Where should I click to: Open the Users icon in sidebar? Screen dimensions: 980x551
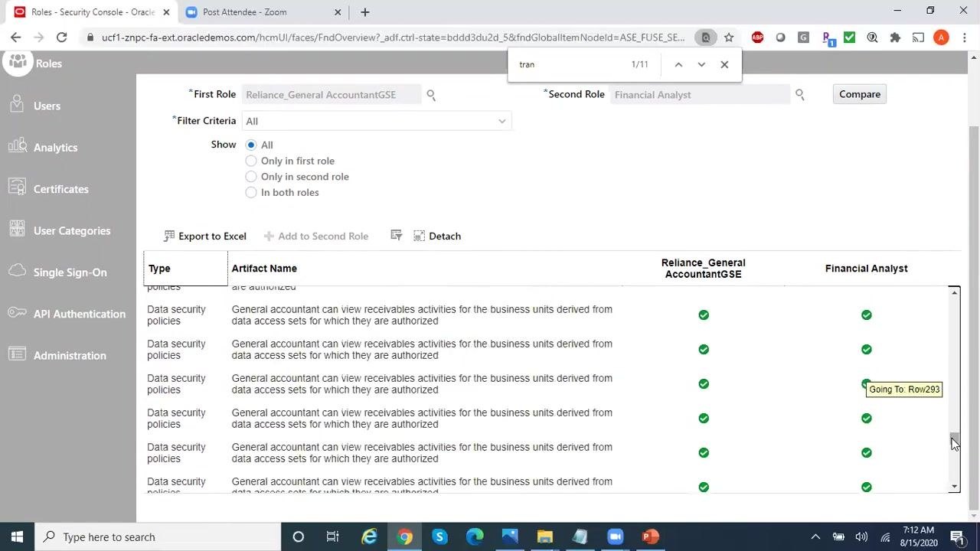(17, 106)
